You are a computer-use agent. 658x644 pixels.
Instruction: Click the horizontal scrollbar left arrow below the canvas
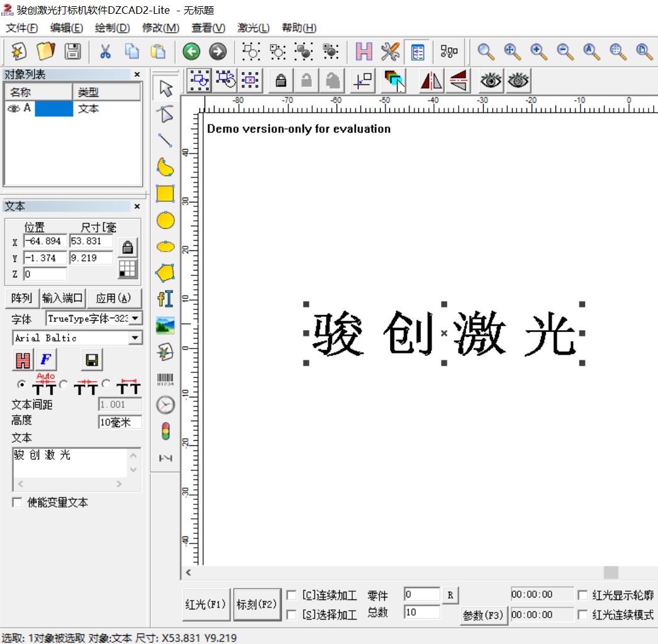pos(189,572)
